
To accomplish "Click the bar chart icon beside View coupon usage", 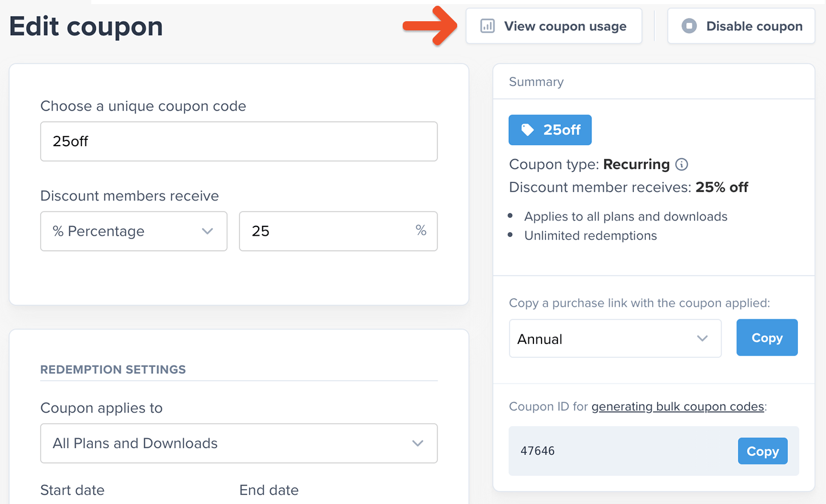I will tap(488, 26).
